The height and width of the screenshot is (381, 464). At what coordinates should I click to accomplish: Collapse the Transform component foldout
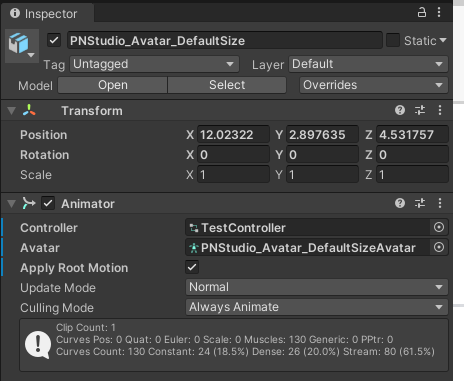pos(11,111)
